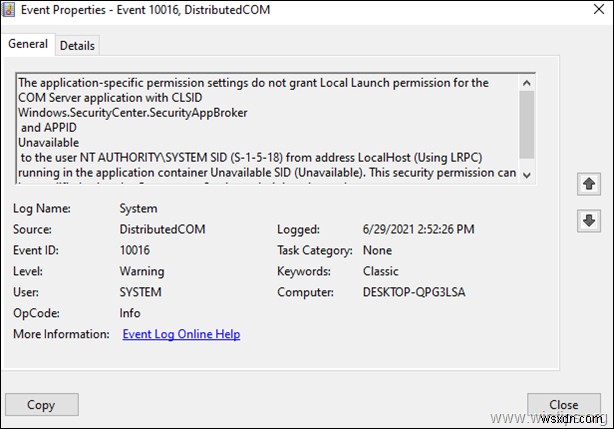Click the Close button
The height and width of the screenshot is (429, 614).
tap(563, 404)
